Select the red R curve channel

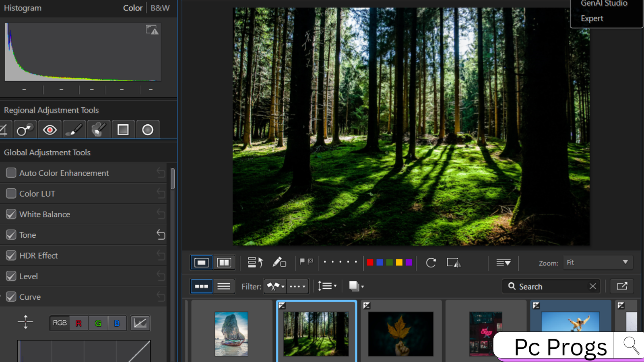tap(78, 323)
